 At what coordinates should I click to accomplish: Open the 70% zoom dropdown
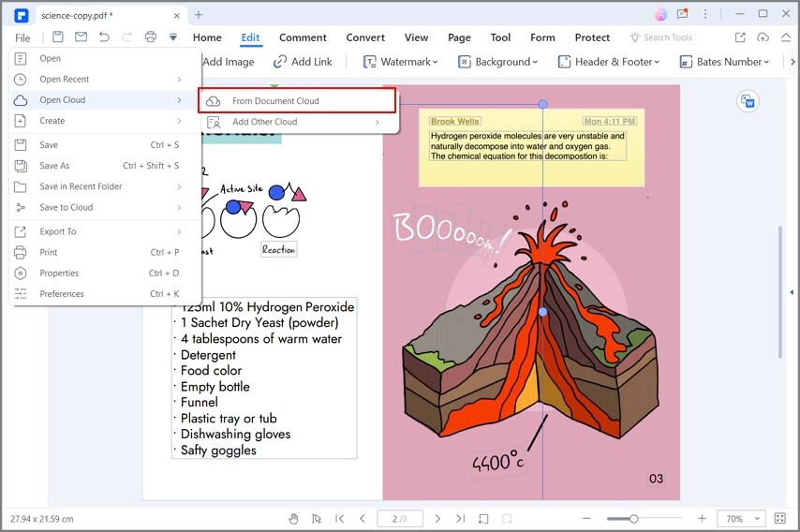pos(741,519)
